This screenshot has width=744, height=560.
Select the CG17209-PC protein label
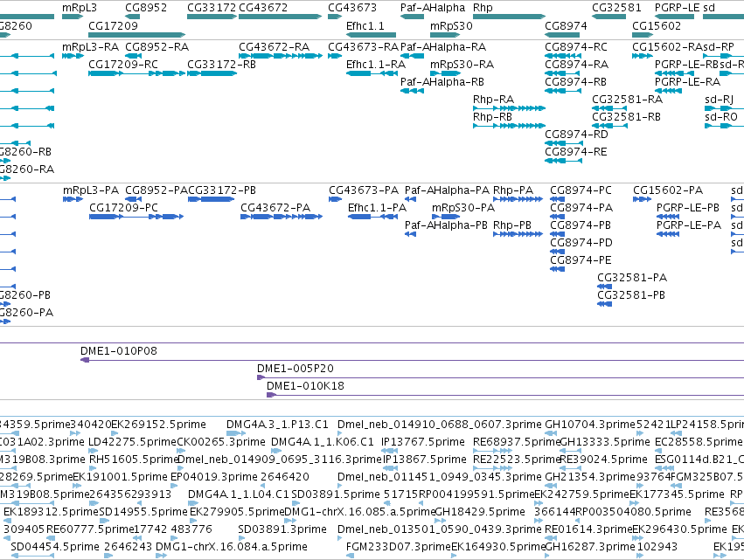(x=123, y=208)
